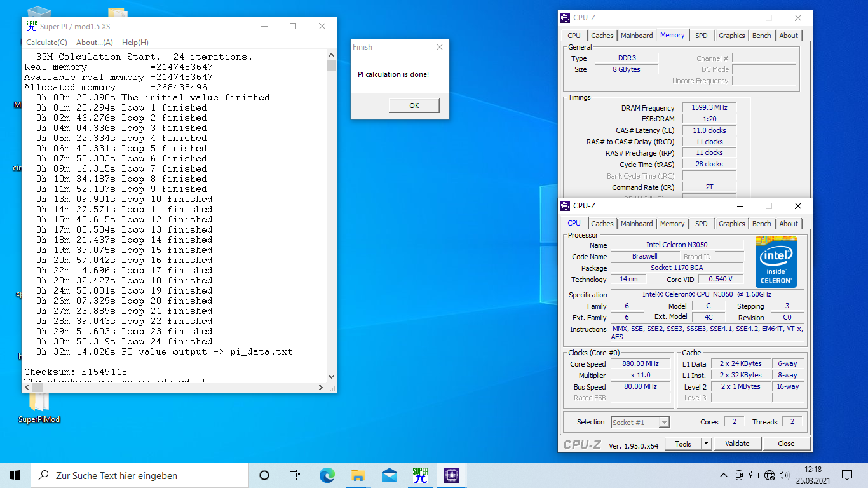Click upper CPU-Z title bar icon

pos(565,18)
